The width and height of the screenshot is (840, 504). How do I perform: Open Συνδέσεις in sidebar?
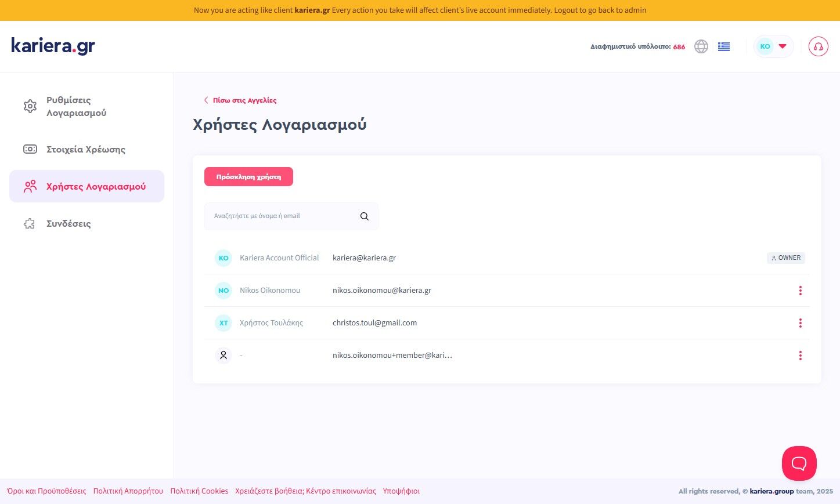(x=86, y=223)
